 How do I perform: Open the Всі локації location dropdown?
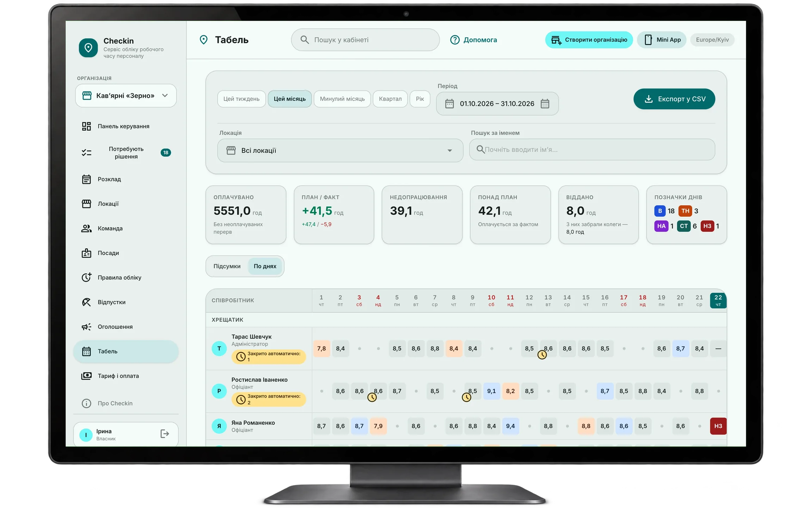340,151
